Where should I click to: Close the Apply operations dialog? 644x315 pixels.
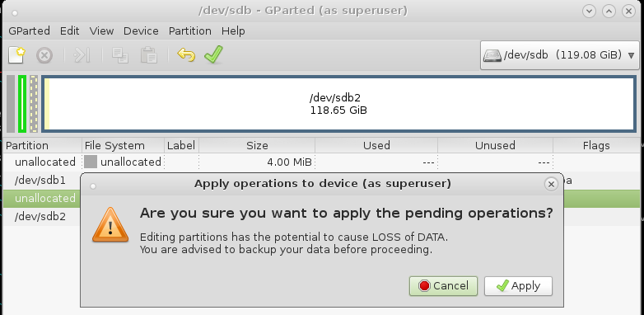point(551,184)
